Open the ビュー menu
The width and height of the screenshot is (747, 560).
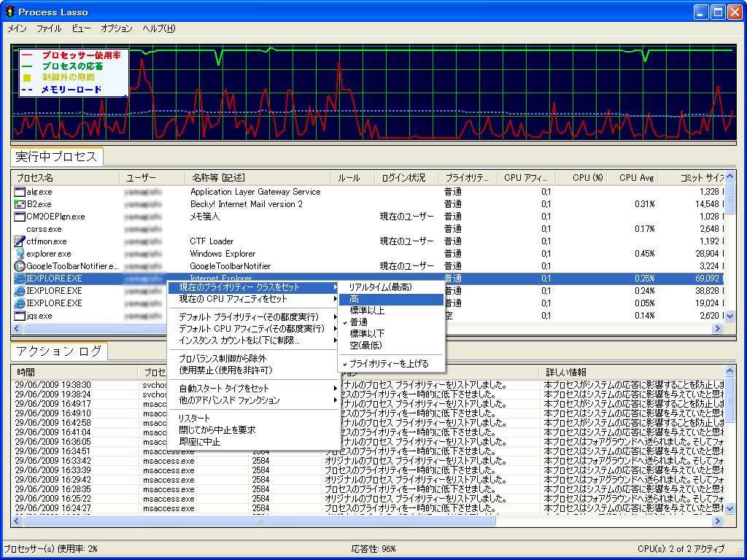(x=81, y=28)
